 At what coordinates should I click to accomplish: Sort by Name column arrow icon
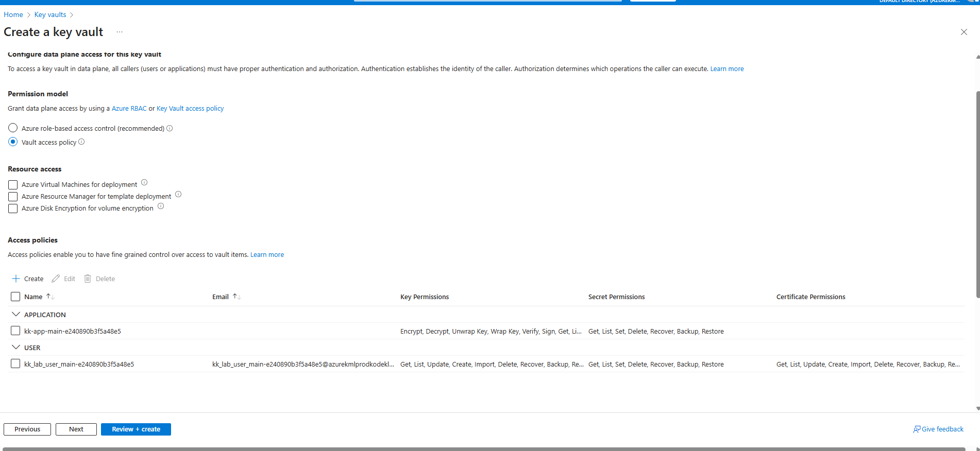click(x=50, y=297)
